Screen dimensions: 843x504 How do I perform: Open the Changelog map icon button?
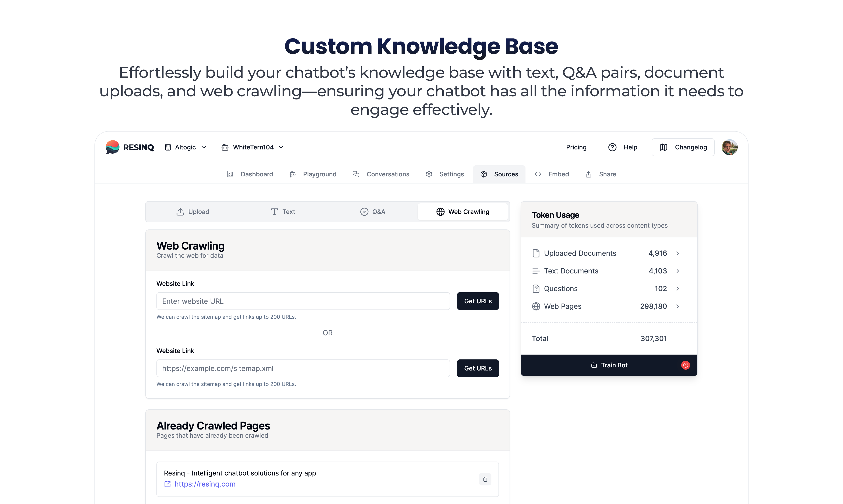[x=663, y=147]
